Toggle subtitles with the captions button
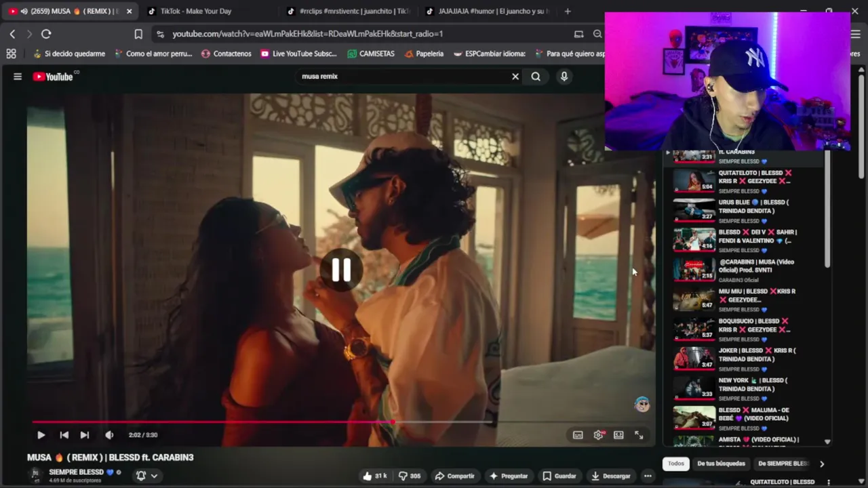 (578, 435)
